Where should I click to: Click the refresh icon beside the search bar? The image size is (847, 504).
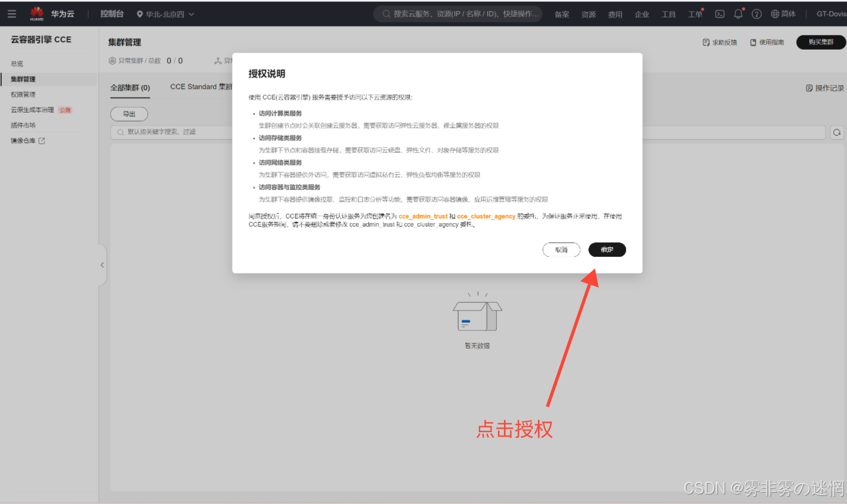pos(837,132)
